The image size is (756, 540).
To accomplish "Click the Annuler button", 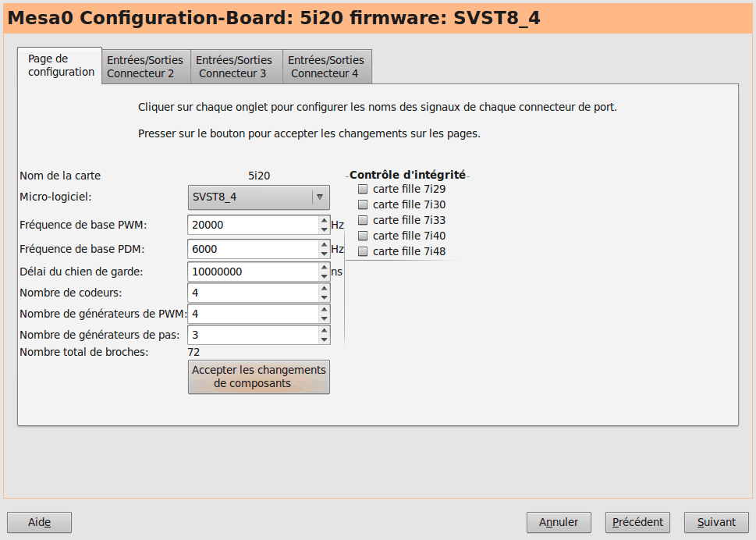I will click(559, 522).
